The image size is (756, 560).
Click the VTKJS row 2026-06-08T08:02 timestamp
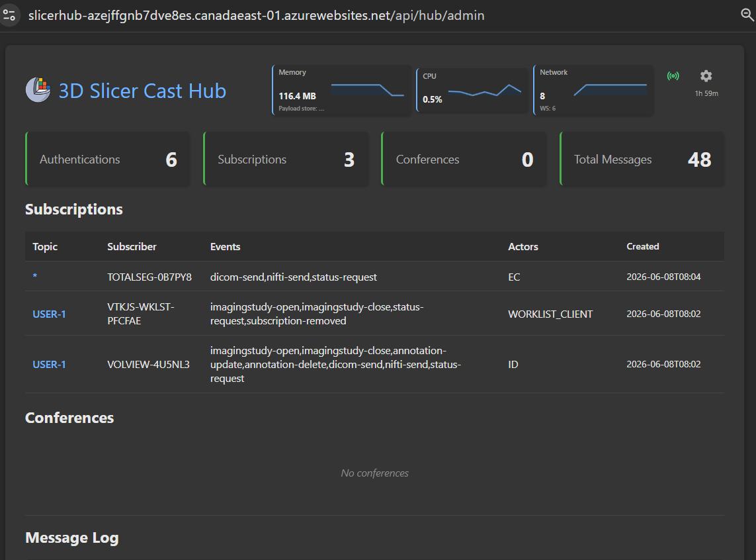click(663, 314)
